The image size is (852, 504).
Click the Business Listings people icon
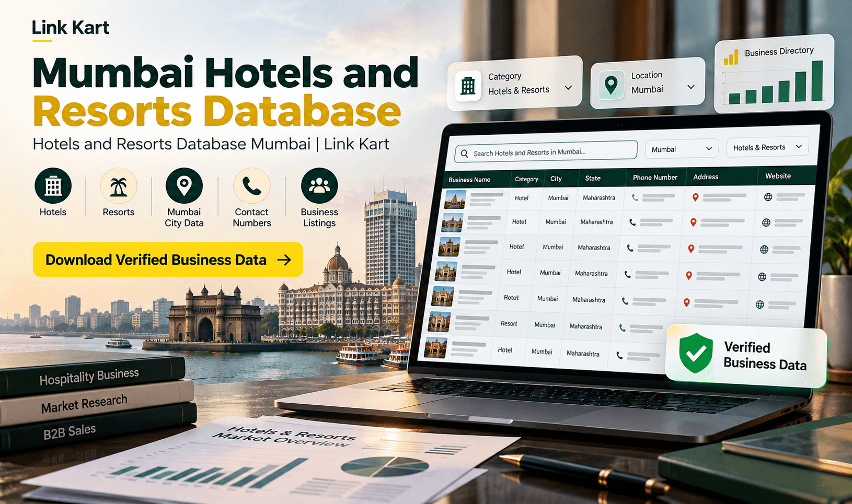coord(319,185)
